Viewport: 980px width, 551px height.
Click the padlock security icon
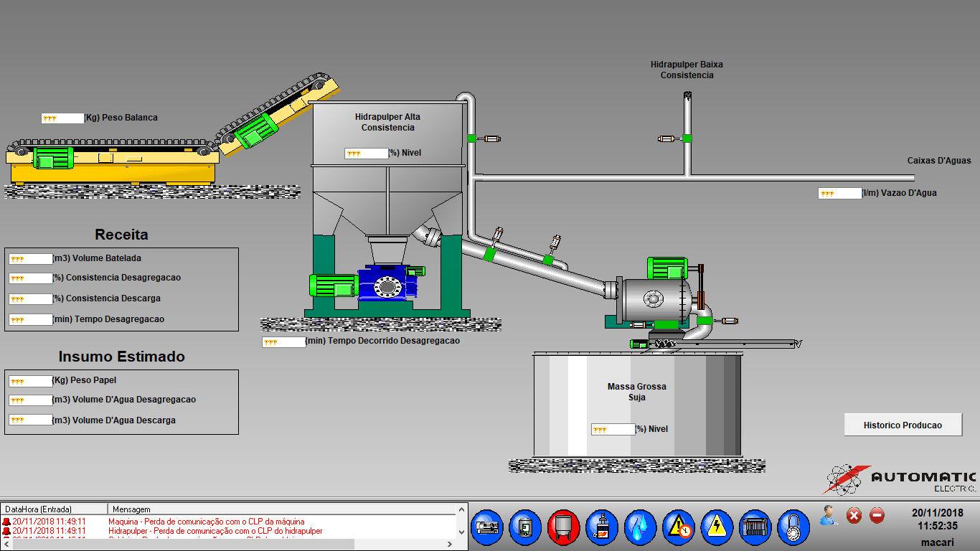[x=793, y=527]
